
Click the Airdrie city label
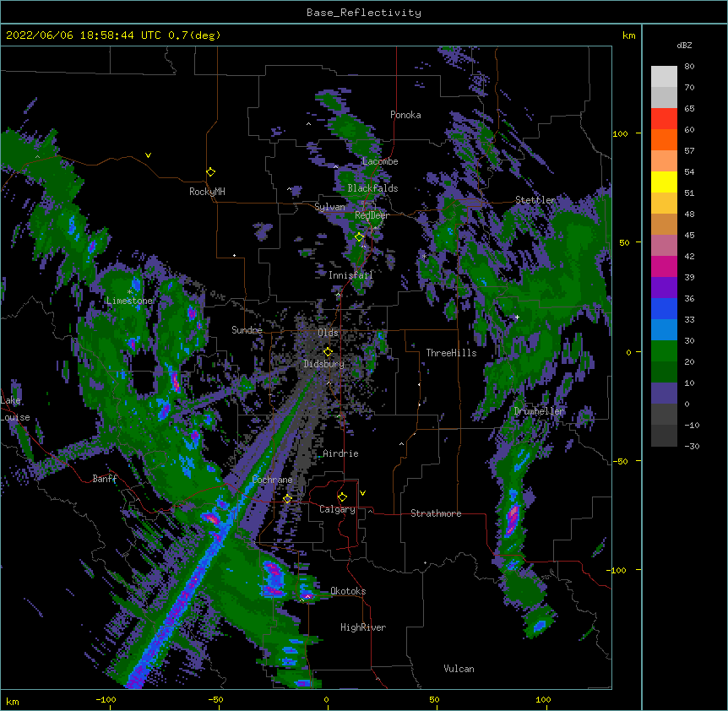tap(341, 453)
